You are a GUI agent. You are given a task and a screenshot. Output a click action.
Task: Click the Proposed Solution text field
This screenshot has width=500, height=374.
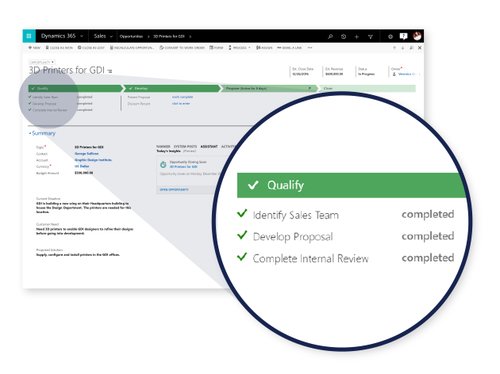(78, 255)
